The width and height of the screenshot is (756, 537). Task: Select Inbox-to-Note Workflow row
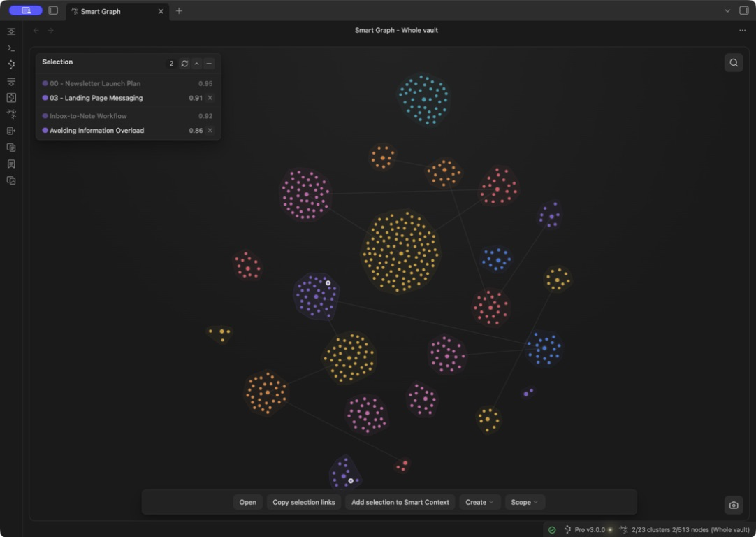pos(129,116)
